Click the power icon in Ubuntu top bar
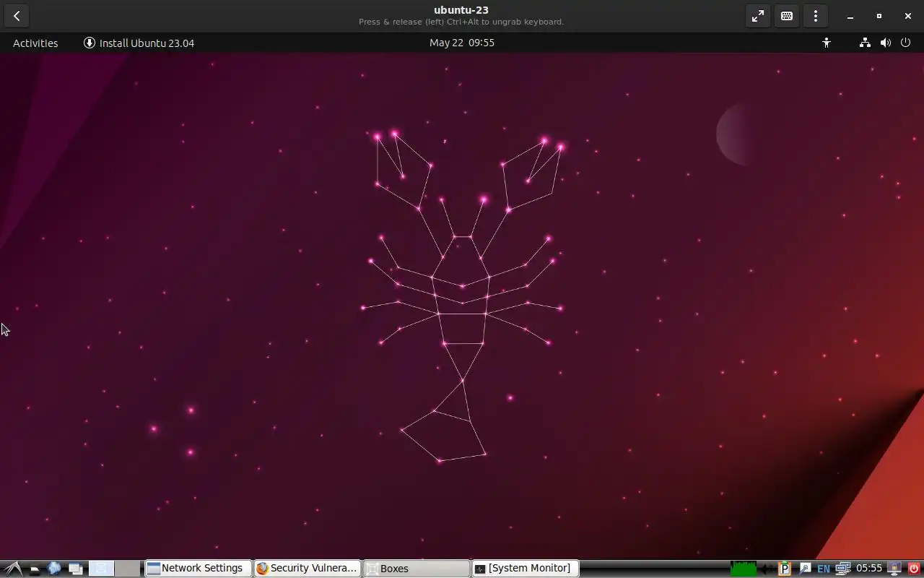 point(906,43)
